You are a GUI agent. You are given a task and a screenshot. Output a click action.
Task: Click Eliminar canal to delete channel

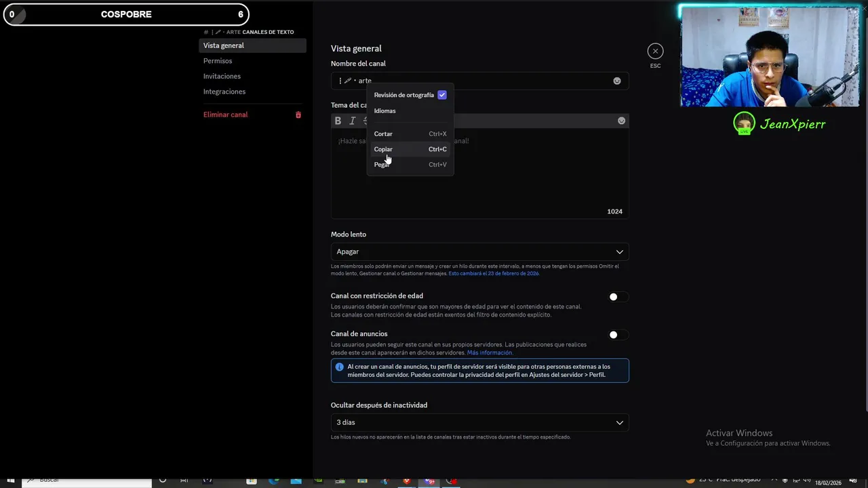pos(252,115)
